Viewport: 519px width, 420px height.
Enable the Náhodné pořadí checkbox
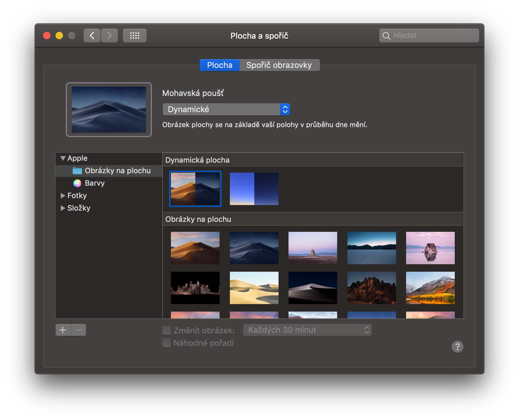click(167, 343)
